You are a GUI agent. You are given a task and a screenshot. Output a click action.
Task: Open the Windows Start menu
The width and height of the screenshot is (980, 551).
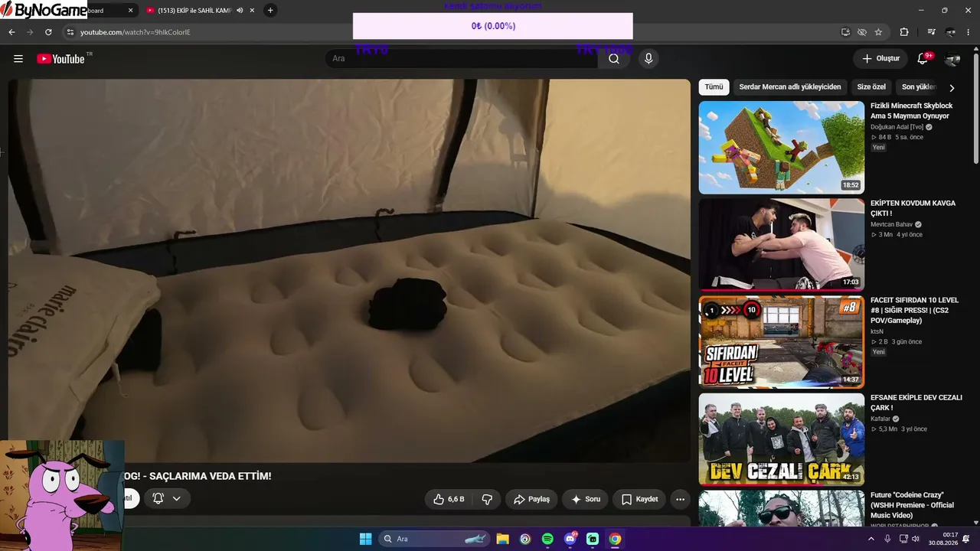click(x=366, y=539)
